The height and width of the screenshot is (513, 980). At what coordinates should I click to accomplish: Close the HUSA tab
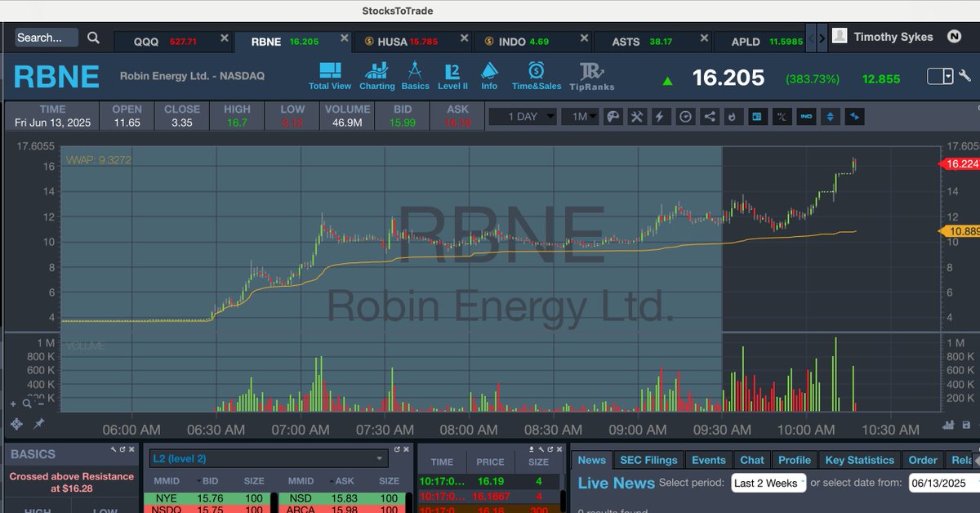pyautogui.click(x=465, y=38)
